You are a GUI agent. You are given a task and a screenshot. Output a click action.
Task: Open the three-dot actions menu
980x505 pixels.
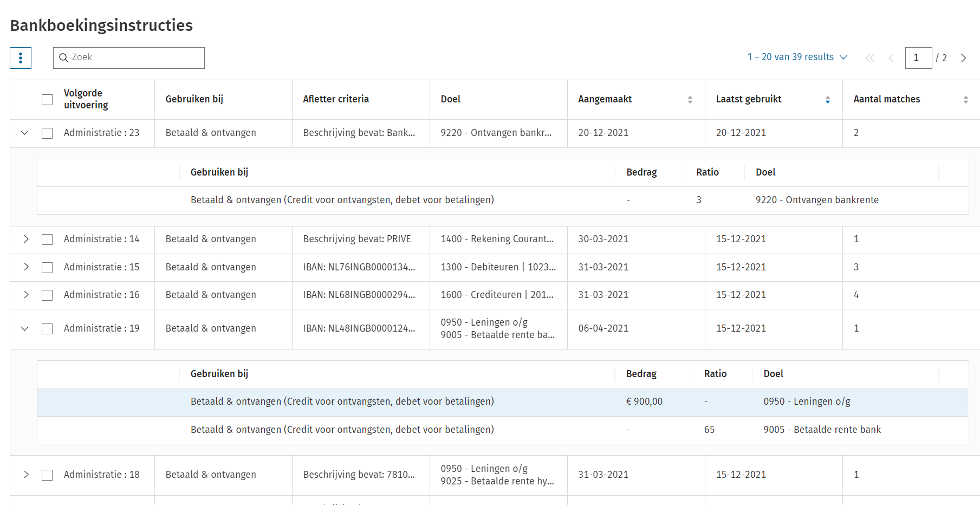pyautogui.click(x=21, y=58)
